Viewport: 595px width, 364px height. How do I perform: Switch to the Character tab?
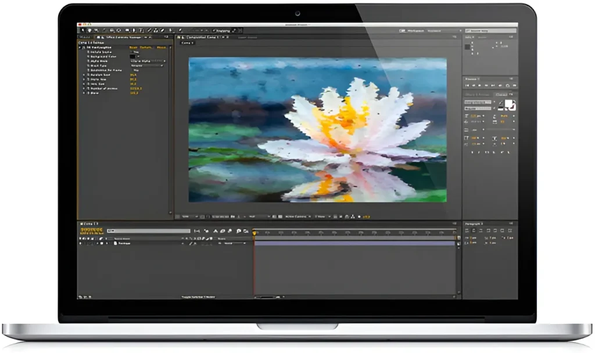click(x=501, y=95)
